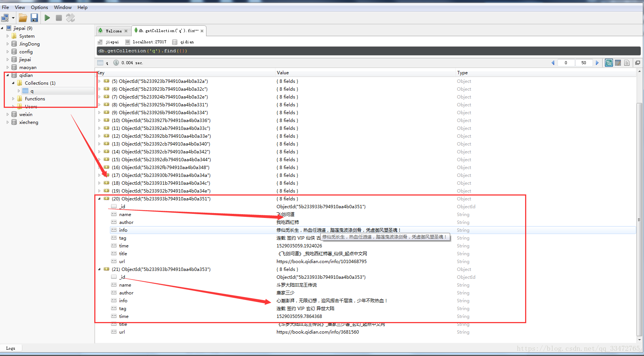
Task: Go to next page of results
Action: 597,63
